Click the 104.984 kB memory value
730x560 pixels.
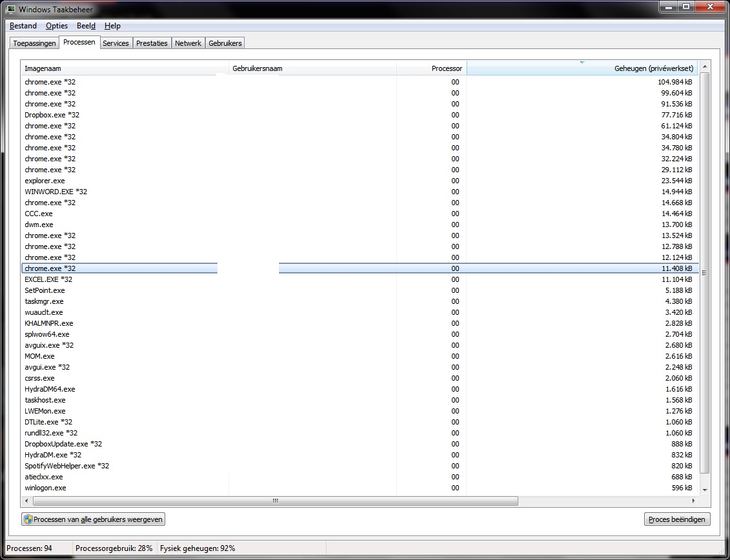pos(674,82)
